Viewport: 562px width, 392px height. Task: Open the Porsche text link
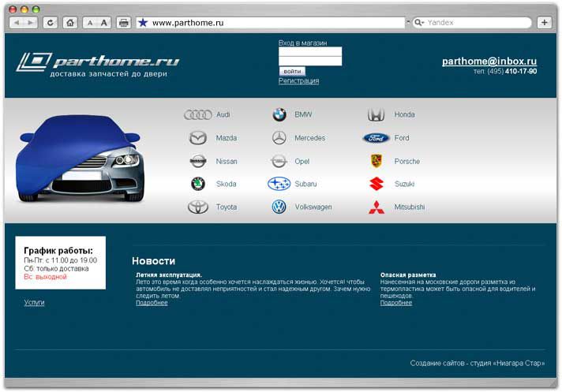point(407,162)
